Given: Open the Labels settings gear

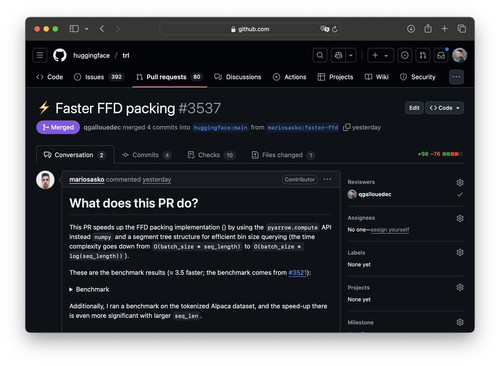Looking at the screenshot, I should click(x=460, y=252).
